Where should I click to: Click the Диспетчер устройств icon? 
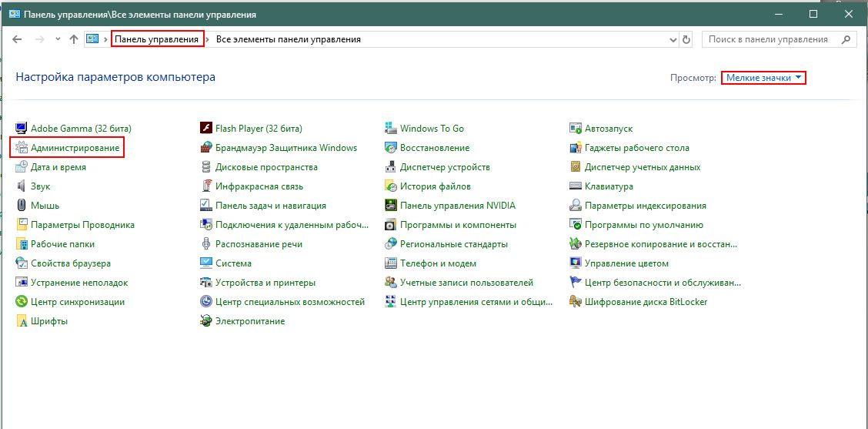pos(391,167)
